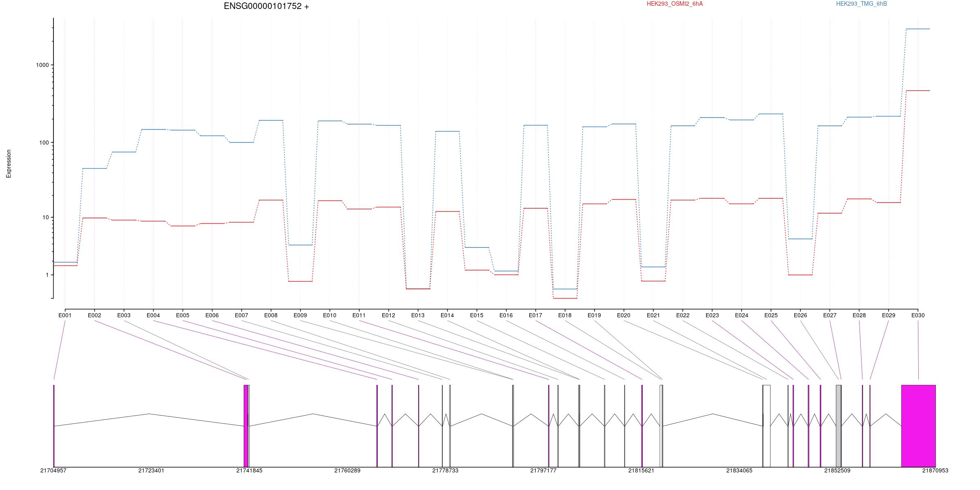Click exon label E027
This screenshot has height=490, width=980.
(x=830, y=315)
